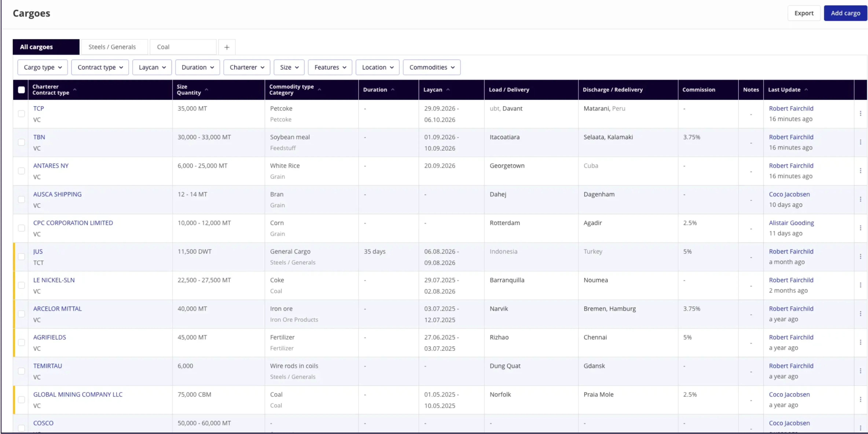Open the ARCELOR MITTAL charterer link
This screenshot has width=868, height=434.
coord(57,309)
